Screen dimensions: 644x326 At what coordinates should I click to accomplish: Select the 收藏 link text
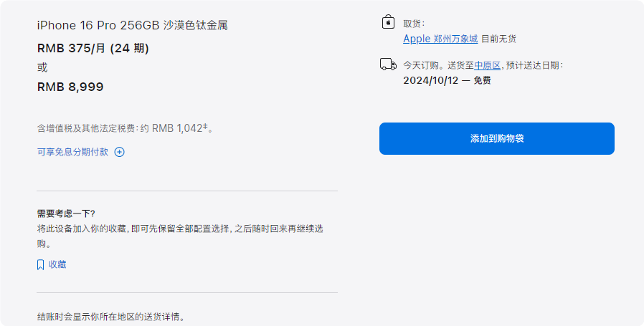coord(57,264)
